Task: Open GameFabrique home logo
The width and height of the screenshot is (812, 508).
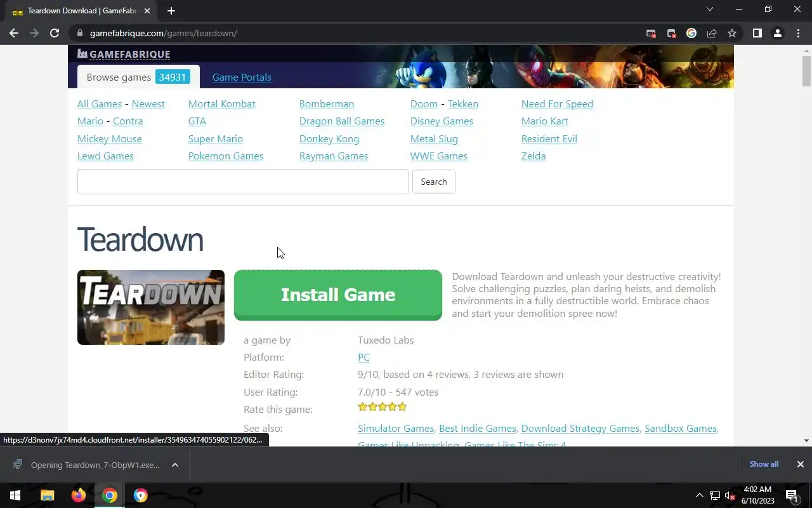Action: click(124, 54)
